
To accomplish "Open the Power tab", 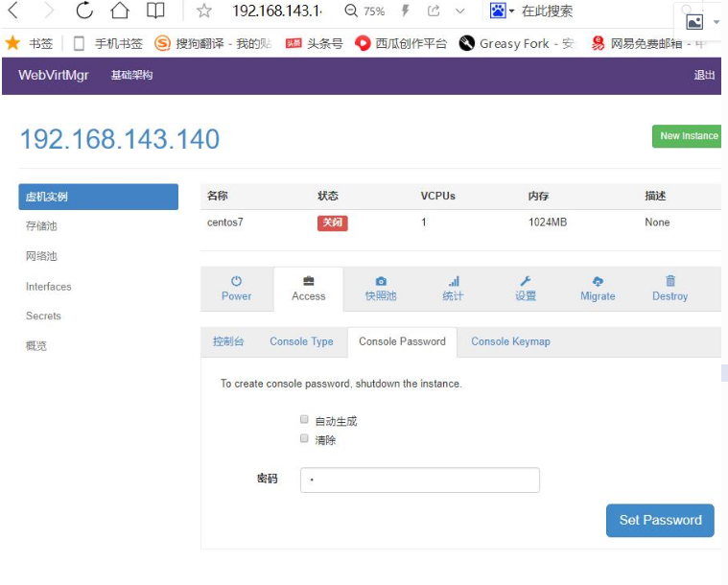I will pyautogui.click(x=236, y=289).
